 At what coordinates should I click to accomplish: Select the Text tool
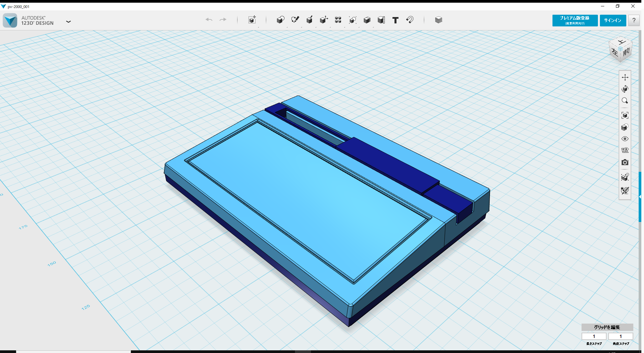(x=395, y=20)
